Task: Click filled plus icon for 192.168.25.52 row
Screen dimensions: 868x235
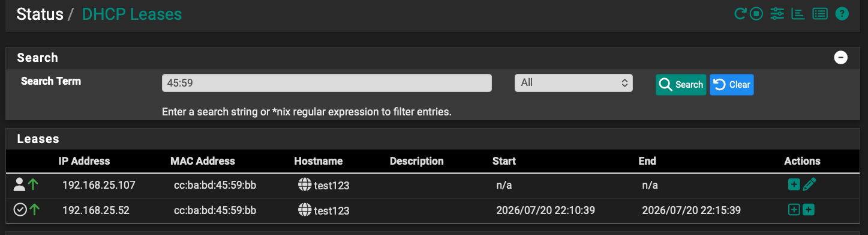Action: pos(809,210)
